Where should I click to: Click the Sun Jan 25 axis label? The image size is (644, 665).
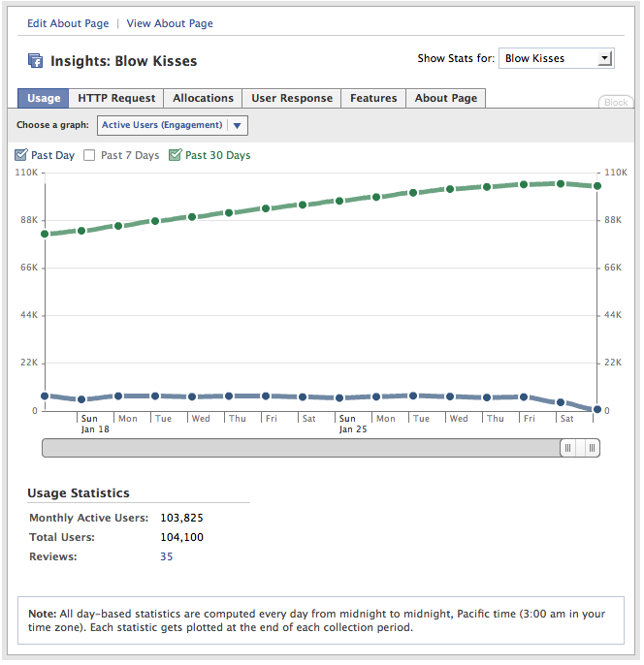point(352,424)
